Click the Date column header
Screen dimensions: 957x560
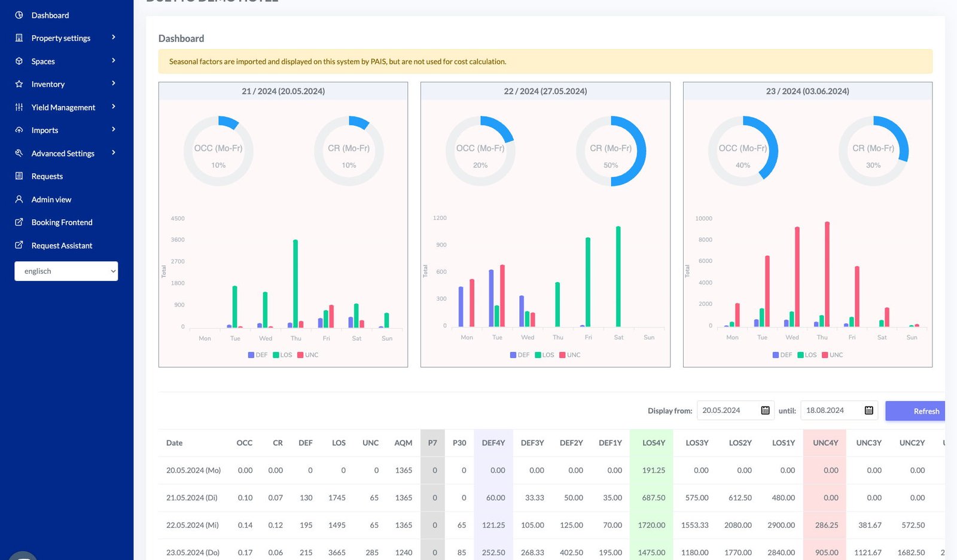pos(175,443)
